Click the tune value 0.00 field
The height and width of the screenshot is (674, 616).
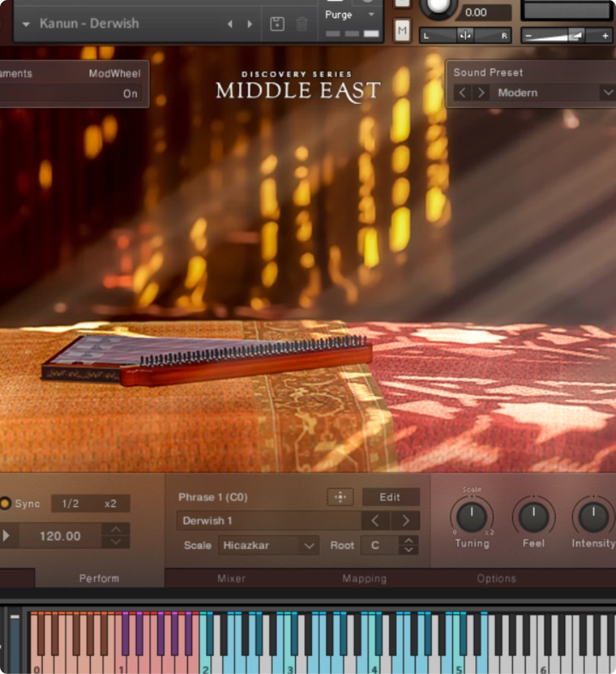[x=483, y=13]
